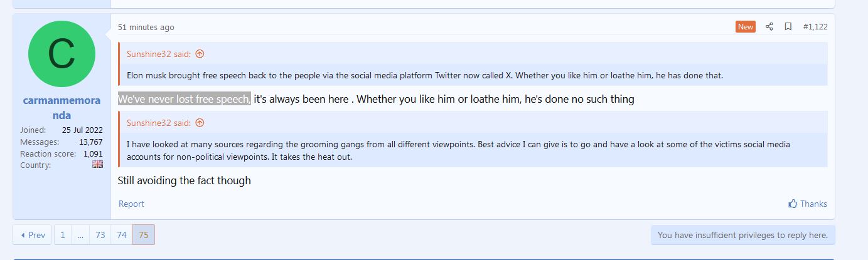868x260 pixels.
Task: Go to page 74
Action: pyautogui.click(x=122, y=235)
